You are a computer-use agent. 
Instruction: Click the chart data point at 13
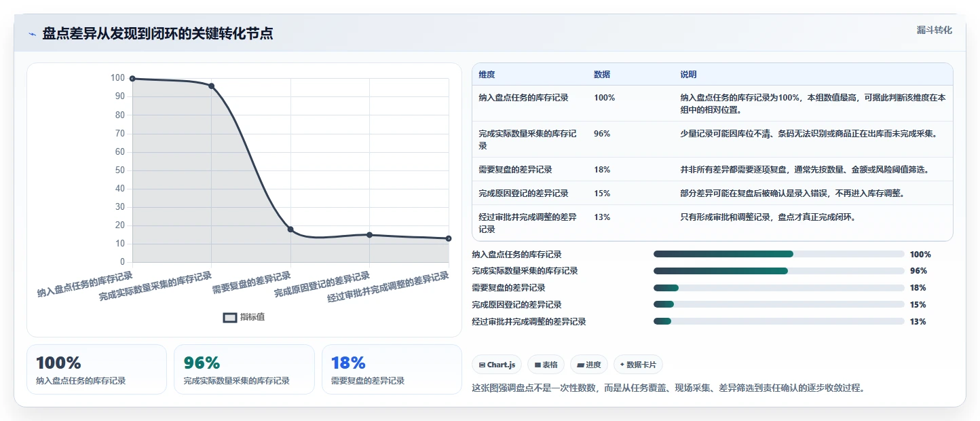click(x=449, y=238)
